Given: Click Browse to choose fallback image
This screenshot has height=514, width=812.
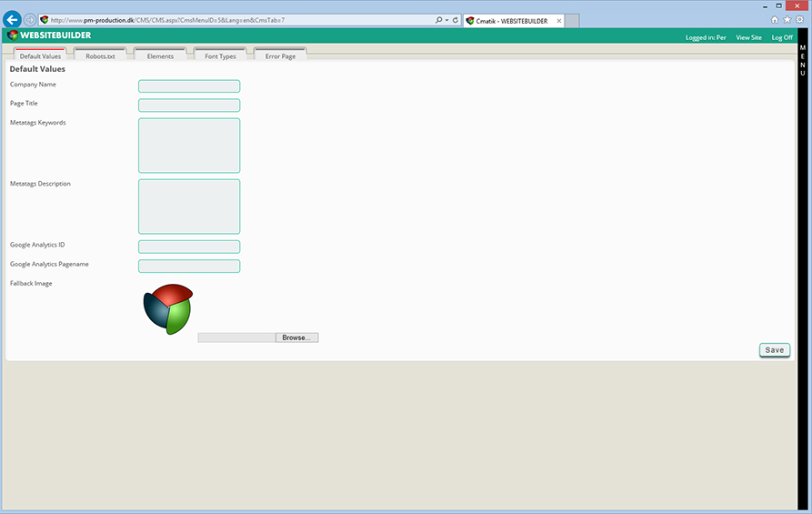Looking at the screenshot, I should [296, 338].
